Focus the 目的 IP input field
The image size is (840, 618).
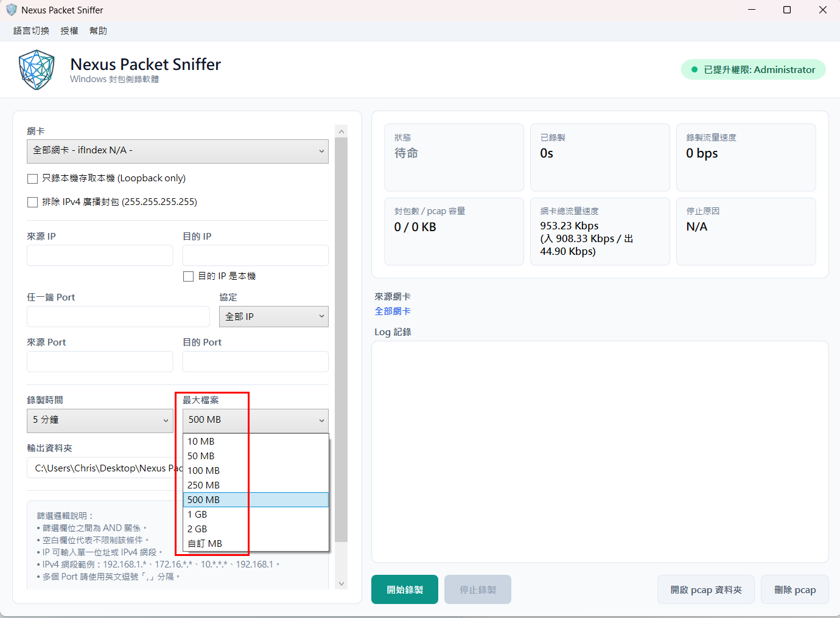click(256, 255)
